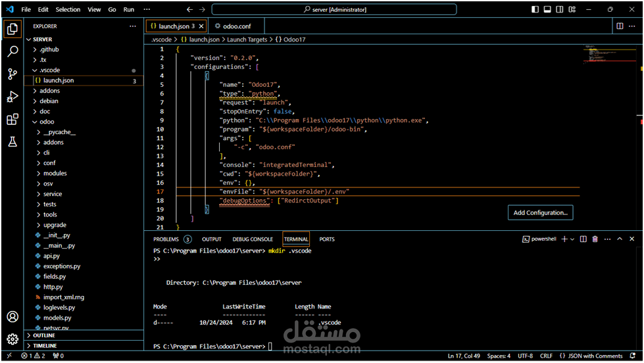The height and width of the screenshot is (363, 644).
Task: Open the Manage gear icon
Action: pos(12,339)
